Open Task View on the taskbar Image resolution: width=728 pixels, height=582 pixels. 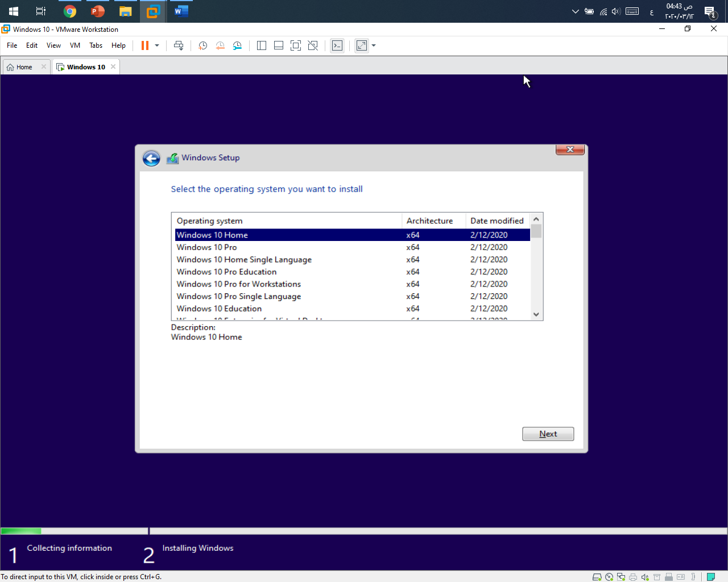[41, 11]
